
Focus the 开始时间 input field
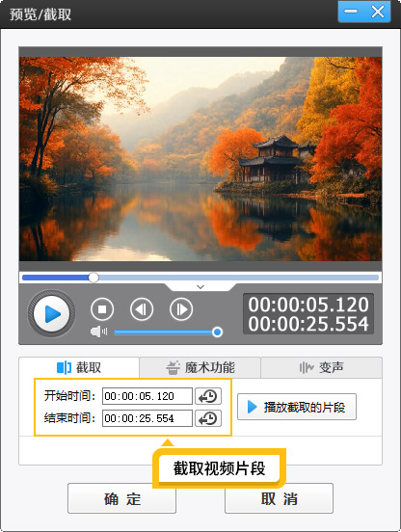tap(147, 396)
